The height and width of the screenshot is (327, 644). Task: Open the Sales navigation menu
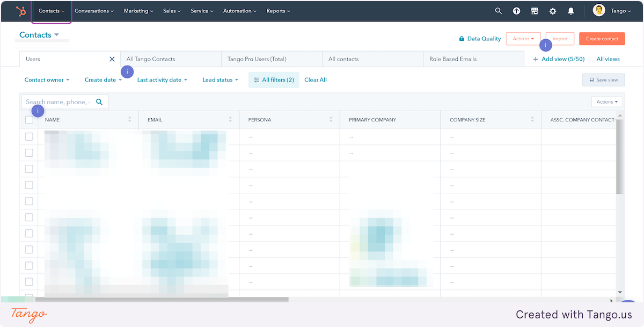(172, 11)
